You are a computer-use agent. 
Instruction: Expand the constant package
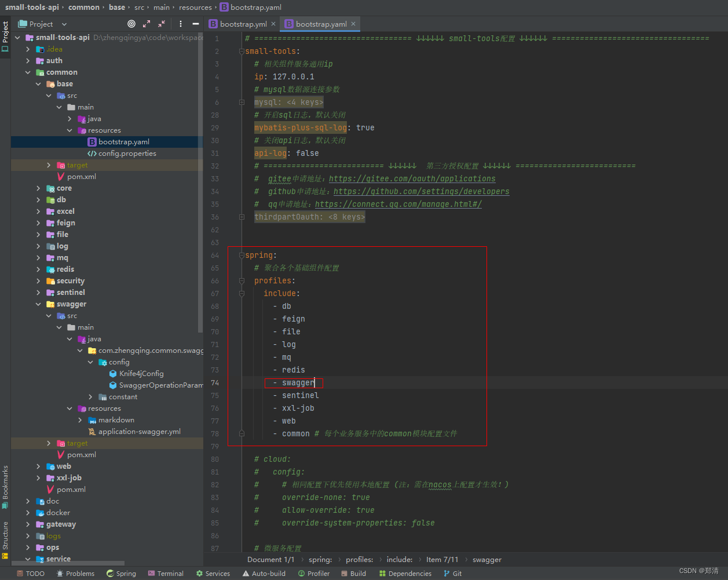(90, 397)
